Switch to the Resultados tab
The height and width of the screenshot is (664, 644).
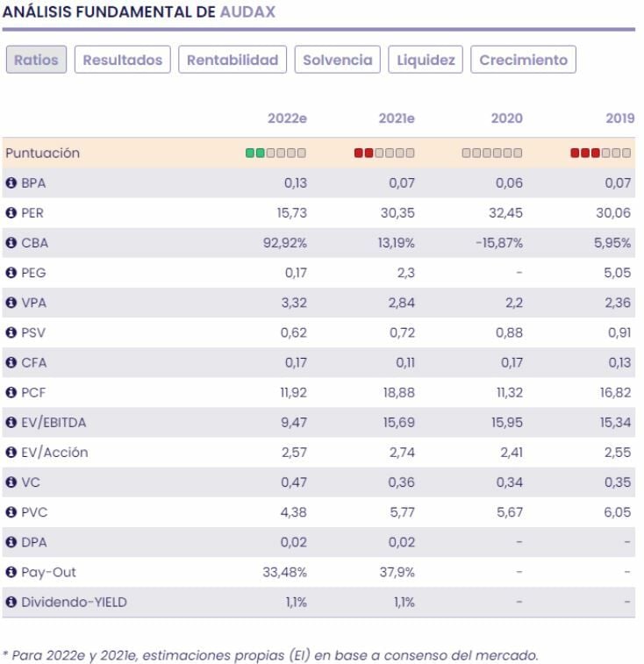click(123, 61)
